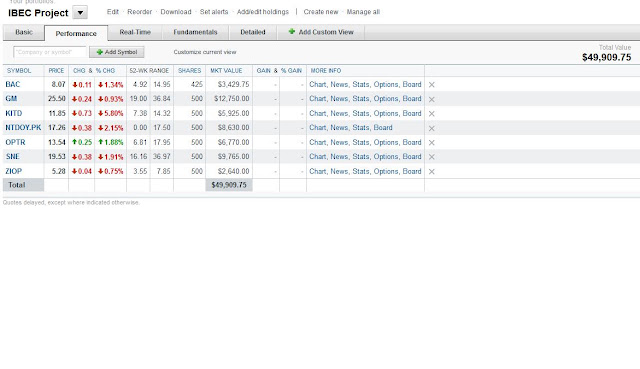Sort by the PRICE column header
640x369 pixels.
coord(56,71)
